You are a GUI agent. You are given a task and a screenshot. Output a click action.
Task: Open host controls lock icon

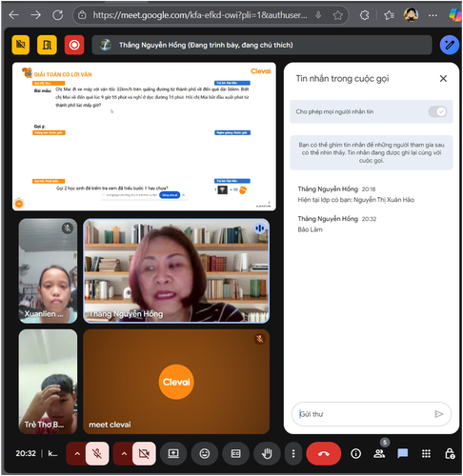pyautogui.click(x=450, y=453)
